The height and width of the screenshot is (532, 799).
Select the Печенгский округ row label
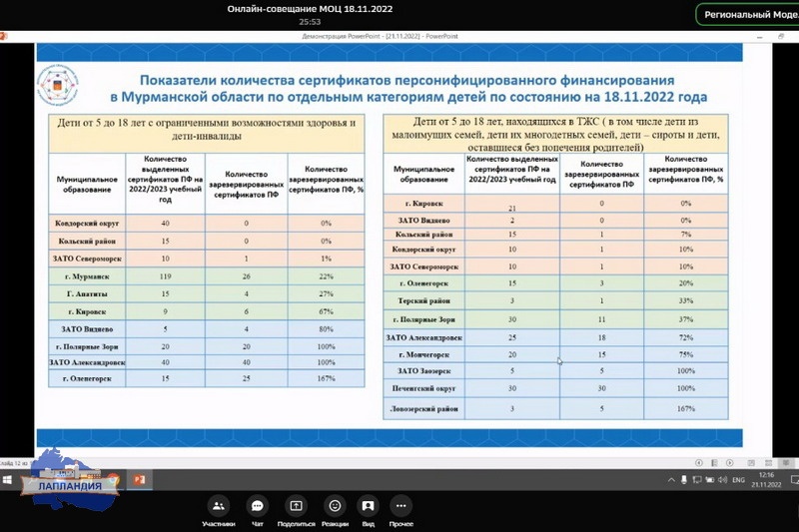pyautogui.click(x=423, y=388)
